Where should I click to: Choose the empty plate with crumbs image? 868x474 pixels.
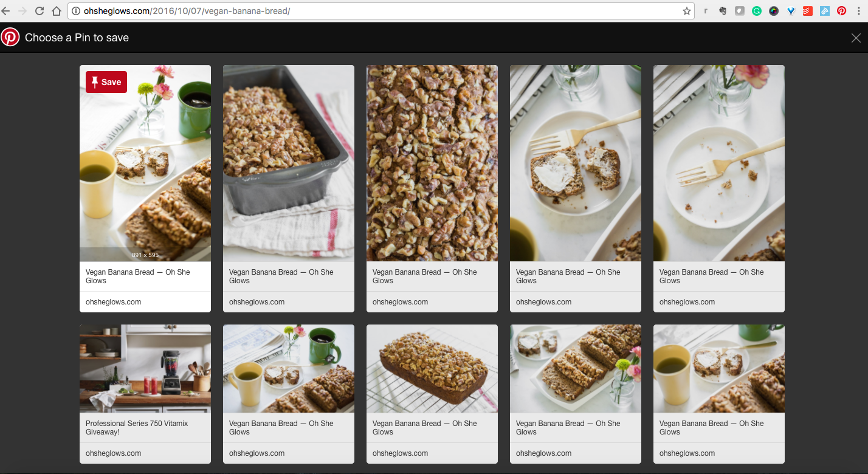(718, 163)
